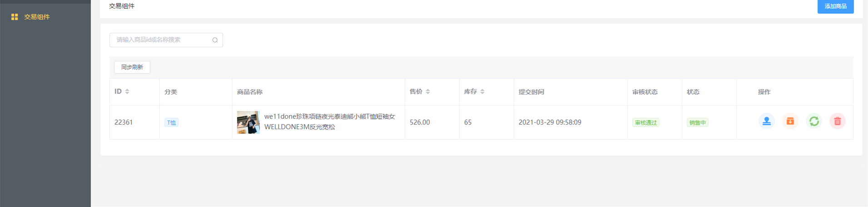
Task: Click the 提交时间 column header
Action: (x=531, y=92)
